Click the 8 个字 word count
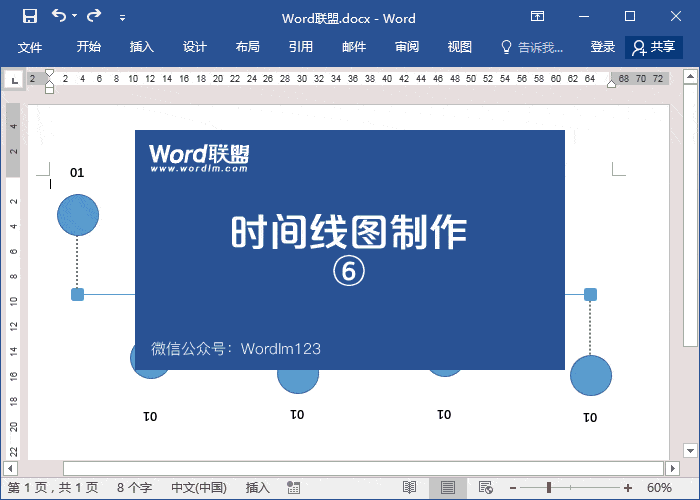Image resolution: width=700 pixels, height=500 pixels. [134, 488]
